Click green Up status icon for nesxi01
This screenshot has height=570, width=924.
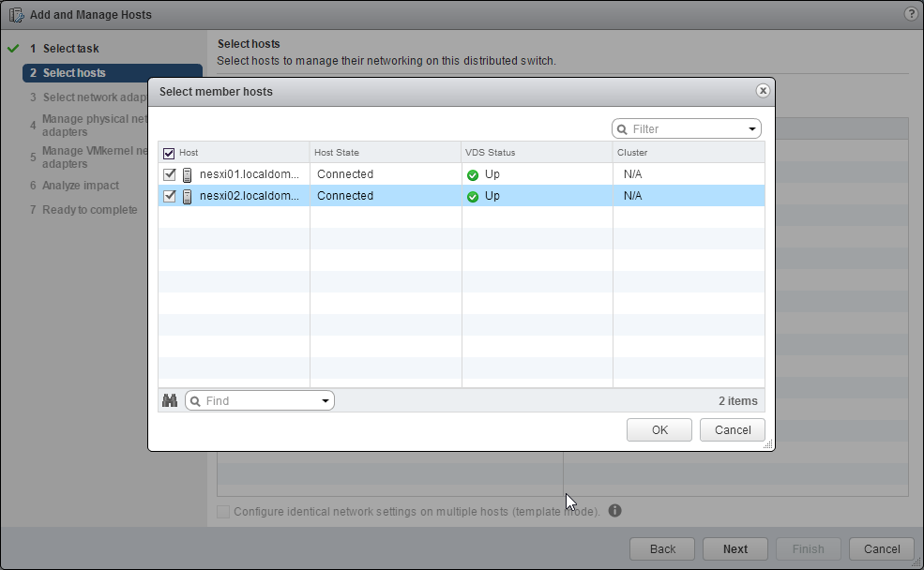pos(473,174)
